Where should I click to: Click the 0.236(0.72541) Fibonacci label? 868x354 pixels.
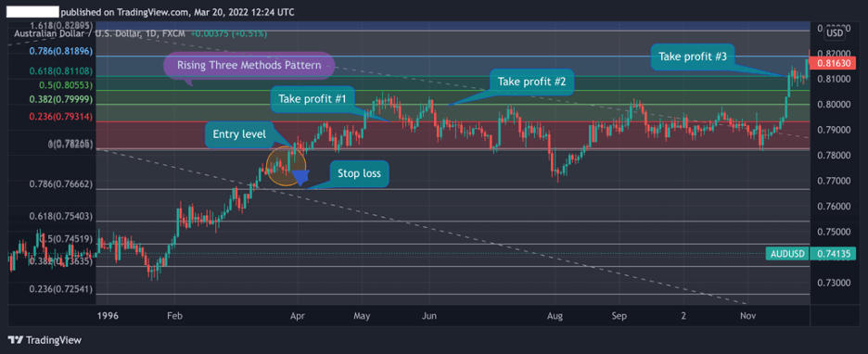60,289
